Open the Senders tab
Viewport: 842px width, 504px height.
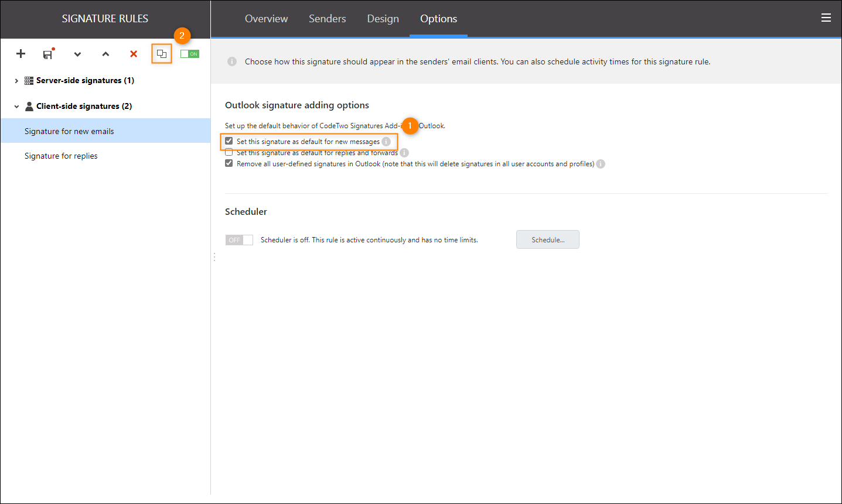327,18
